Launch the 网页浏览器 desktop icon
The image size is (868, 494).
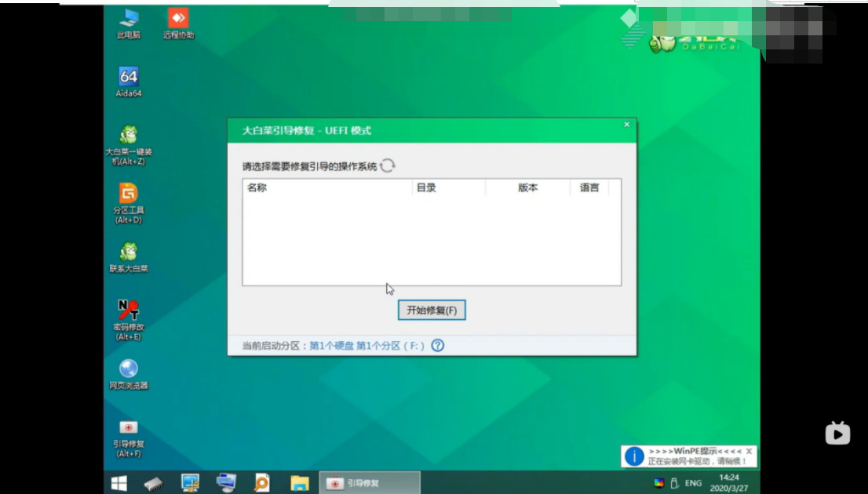click(x=129, y=375)
